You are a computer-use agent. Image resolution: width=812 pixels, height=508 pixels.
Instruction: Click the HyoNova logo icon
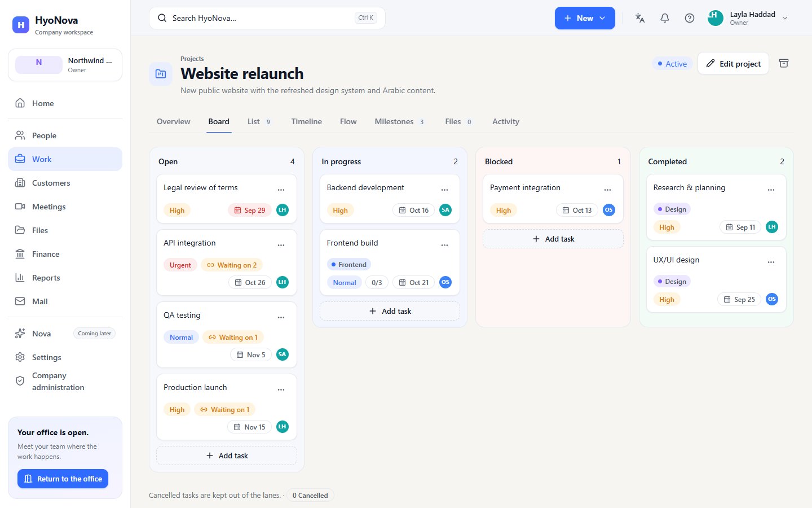pyautogui.click(x=21, y=25)
